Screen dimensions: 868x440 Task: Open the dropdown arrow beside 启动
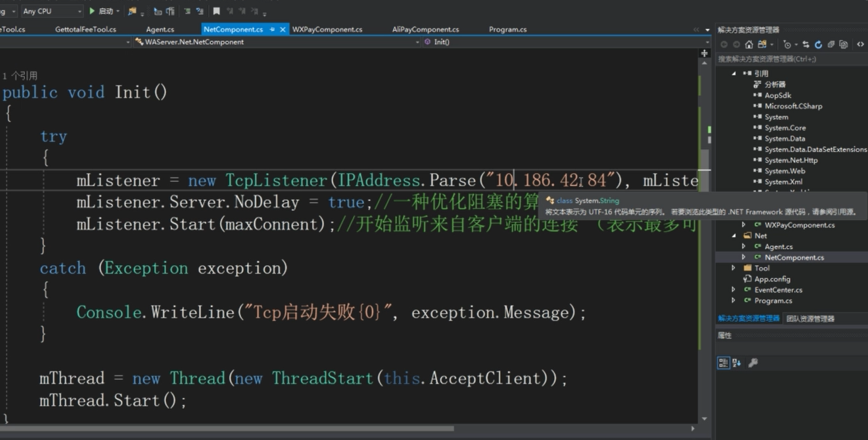pos(118,11)
